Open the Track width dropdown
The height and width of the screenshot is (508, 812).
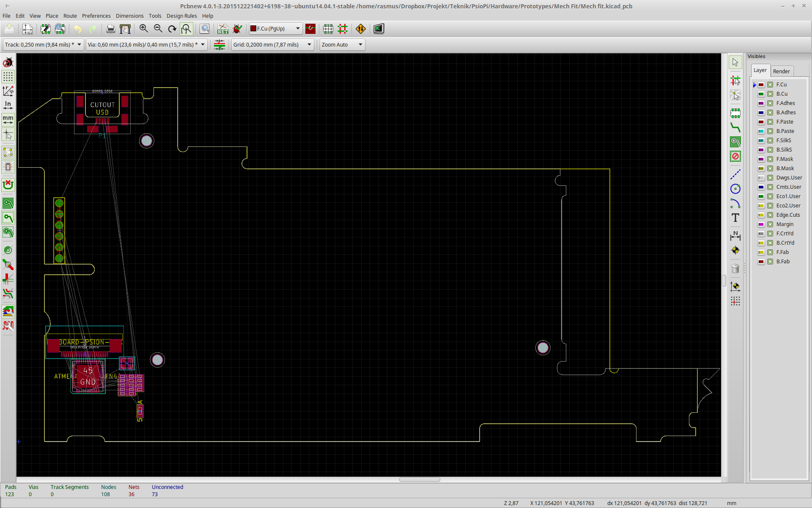coord(43,44)
